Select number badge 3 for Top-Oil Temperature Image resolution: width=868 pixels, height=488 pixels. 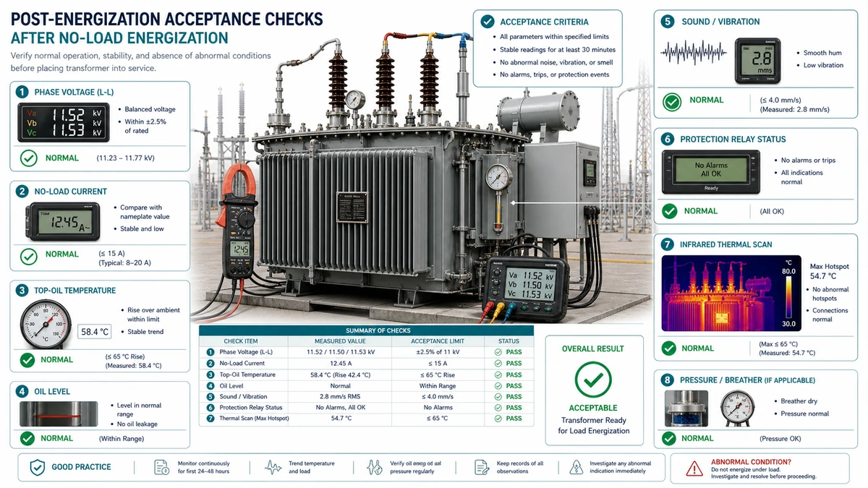pos(22,291)
